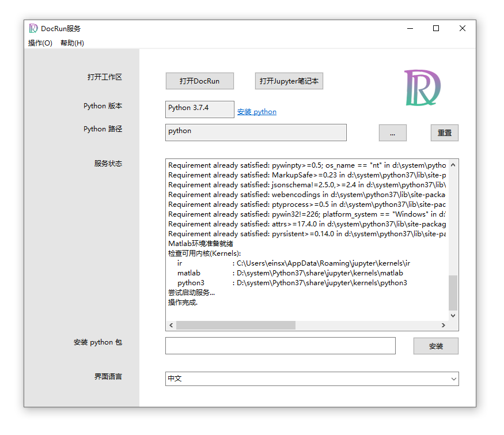
Task: Click the log scroll-down arrow
Action: tap(453, 315)
